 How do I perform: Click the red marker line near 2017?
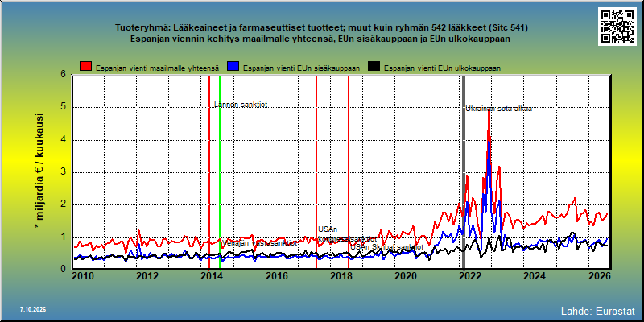[316, 172]
